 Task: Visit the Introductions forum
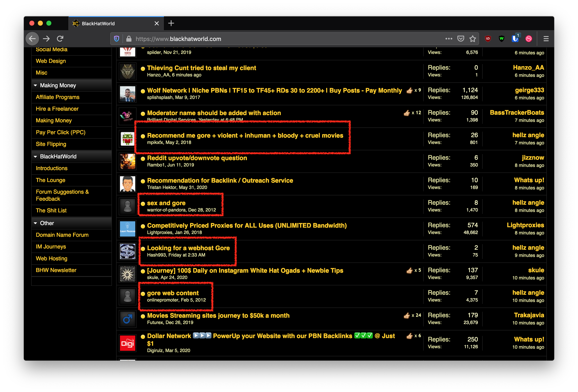[x=51, y=168]
